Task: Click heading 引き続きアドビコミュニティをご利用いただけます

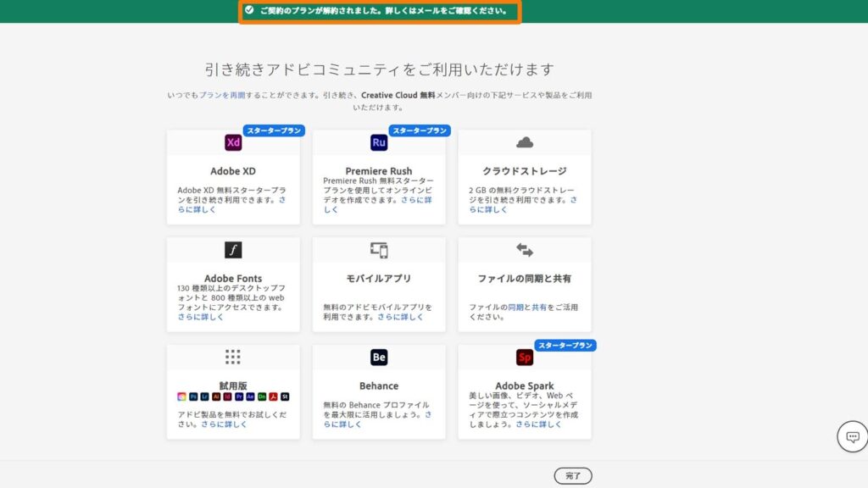Action: click(x=379, y=69)
